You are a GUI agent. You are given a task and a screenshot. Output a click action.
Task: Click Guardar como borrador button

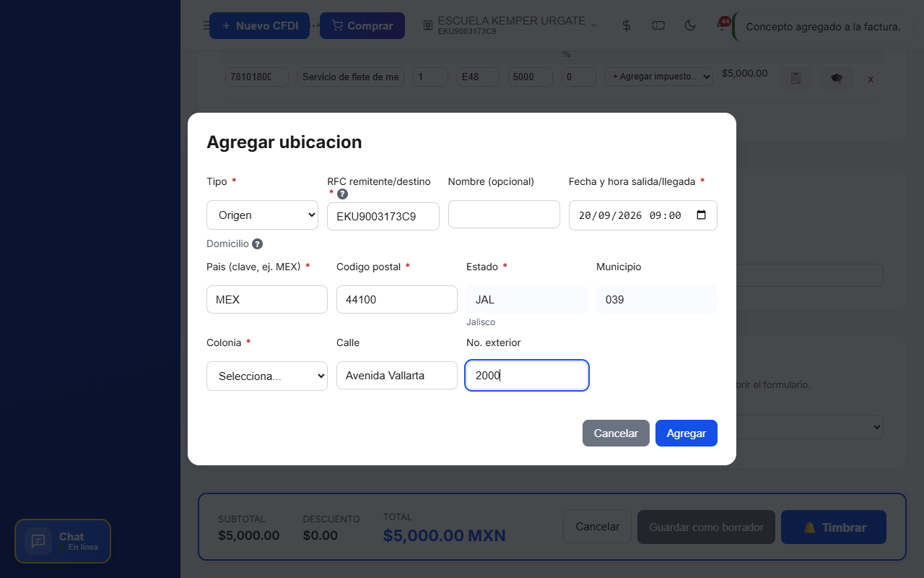[x=706, y=527]
